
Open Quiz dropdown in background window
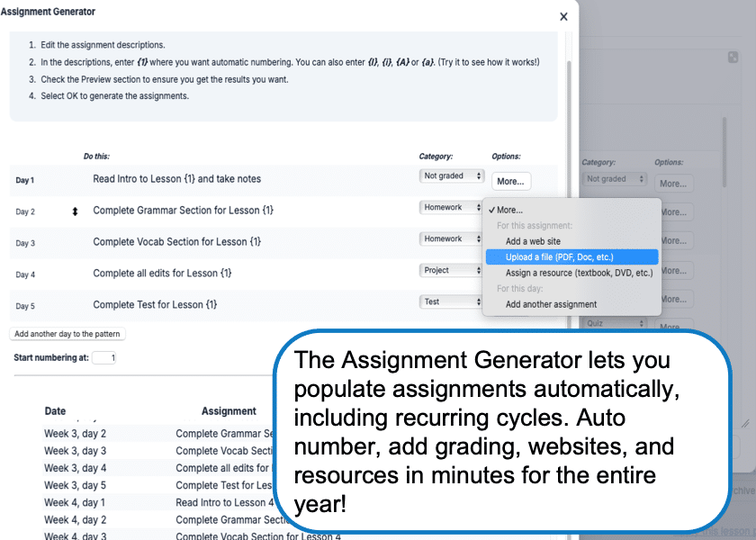click(614, 323)
